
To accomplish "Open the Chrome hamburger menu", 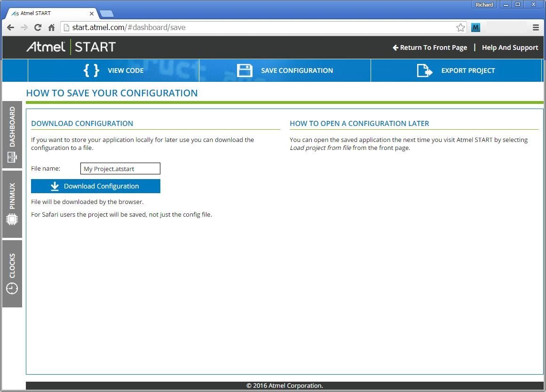I will pyautogui.click(x=536, y=27).
